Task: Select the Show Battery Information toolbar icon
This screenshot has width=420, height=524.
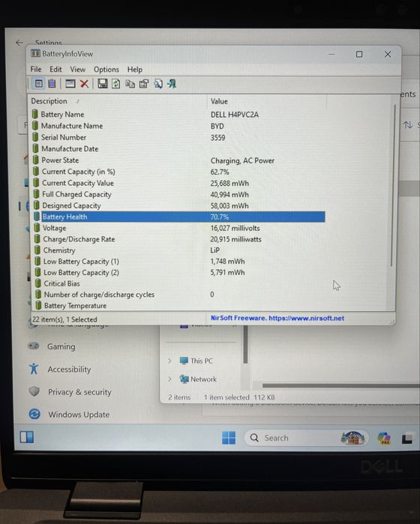Action: click(38, 83)
